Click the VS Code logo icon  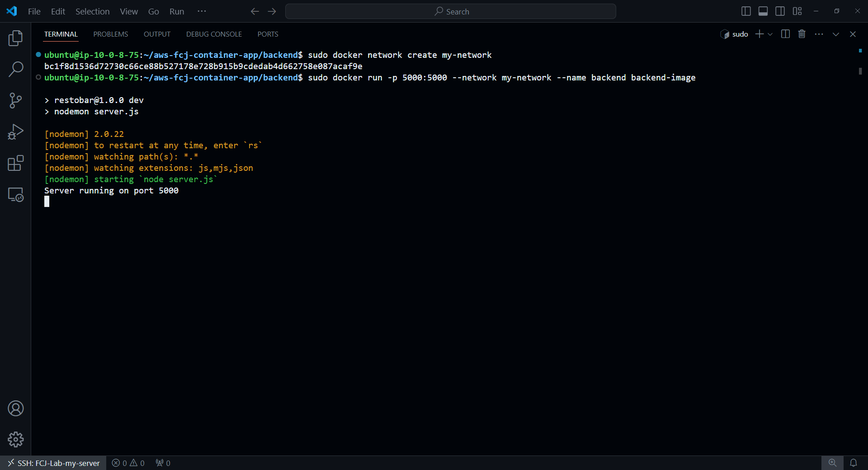point(12,11)
